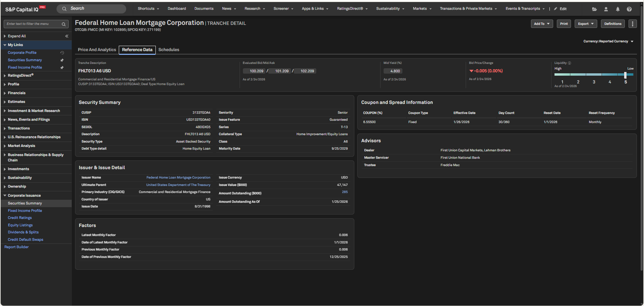The width and height of the screenshot is (644, 306).
Task: Open the user profile icon
Action: tap(606, 9)
